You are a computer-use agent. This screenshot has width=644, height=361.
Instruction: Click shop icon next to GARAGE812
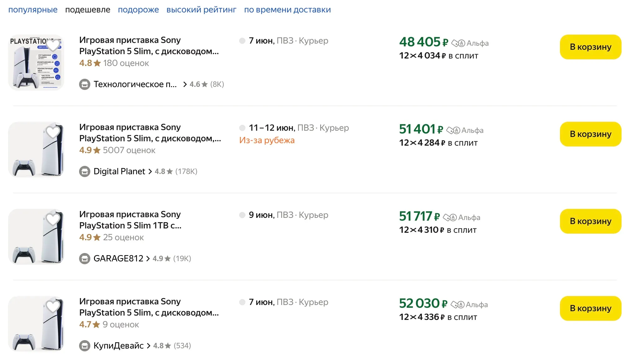point(84,259)
